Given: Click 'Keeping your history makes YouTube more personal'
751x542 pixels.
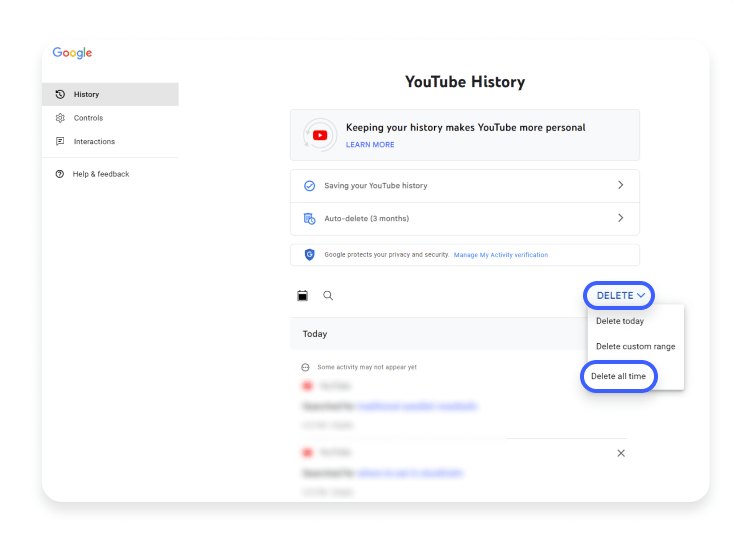Looking at the screenshot, I should [466, 127].
